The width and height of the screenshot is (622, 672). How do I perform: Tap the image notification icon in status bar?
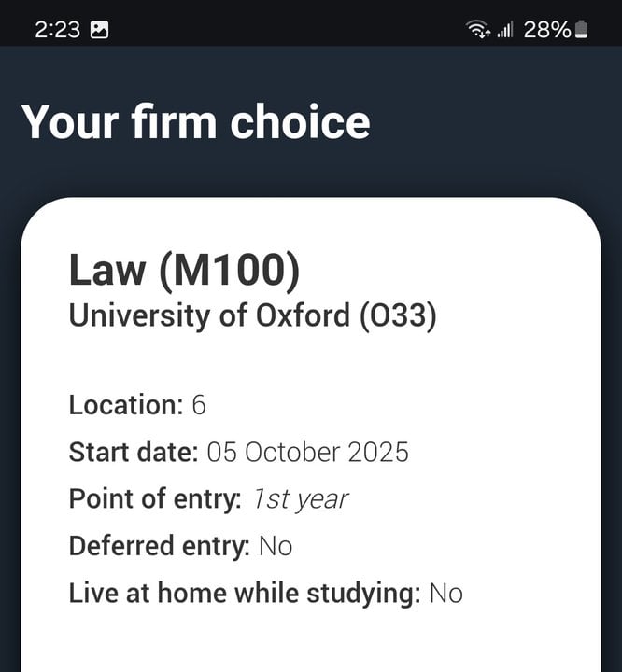tap(99, 29)
